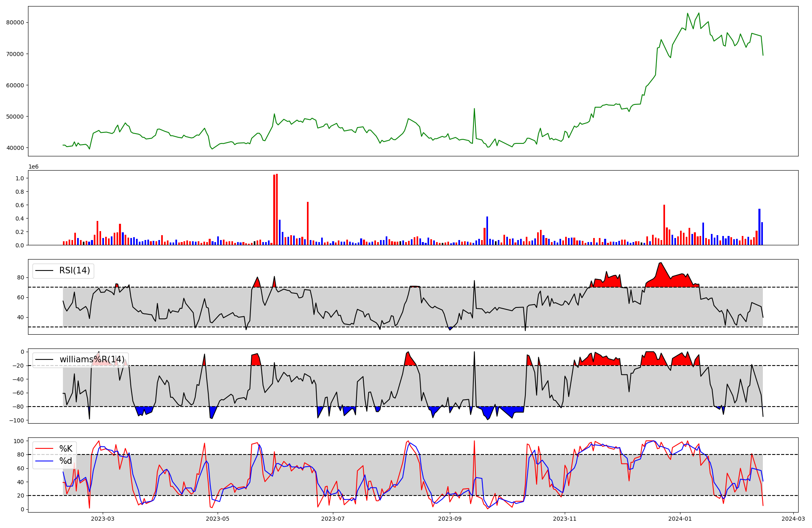Click the 2023-11 x-axis date label

point(565,519)
